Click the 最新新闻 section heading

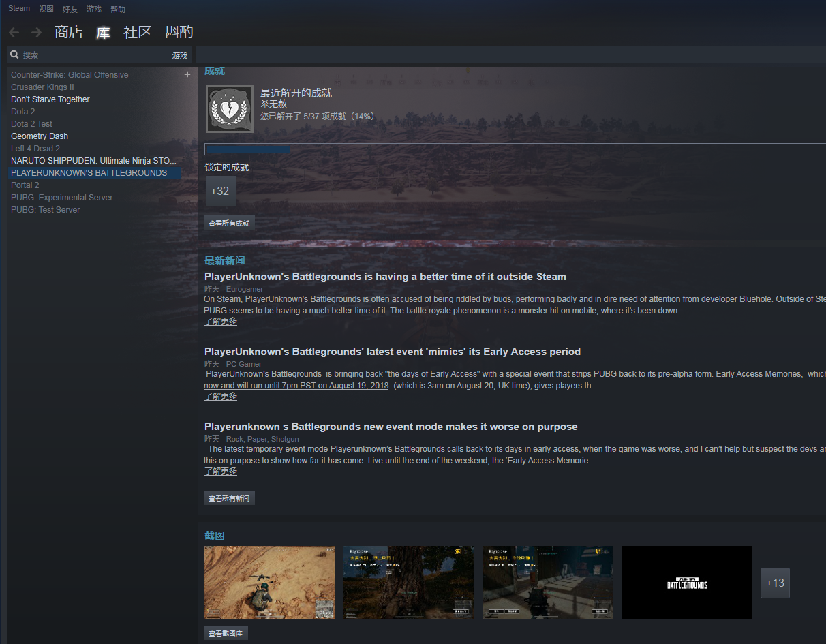point(224,260)
